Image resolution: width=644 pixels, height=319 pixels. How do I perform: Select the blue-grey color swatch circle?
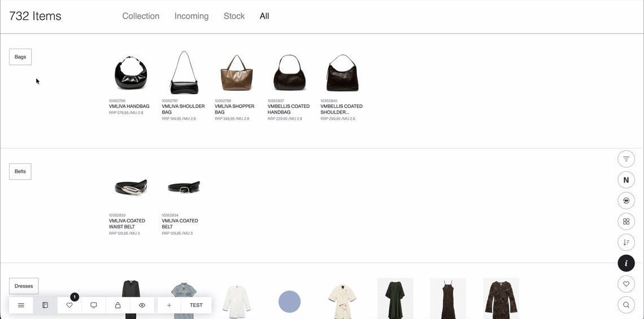tap(290, 302)
